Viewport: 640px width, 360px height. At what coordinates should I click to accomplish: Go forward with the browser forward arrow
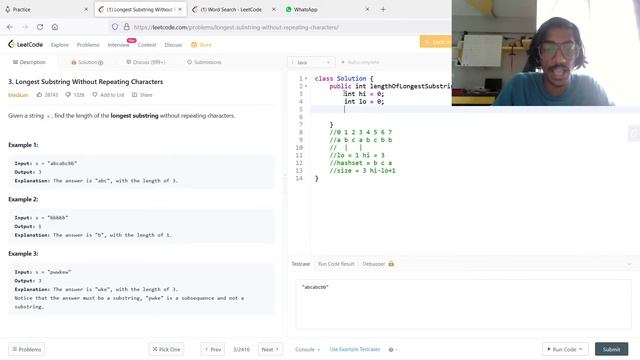tap(25, 27)
